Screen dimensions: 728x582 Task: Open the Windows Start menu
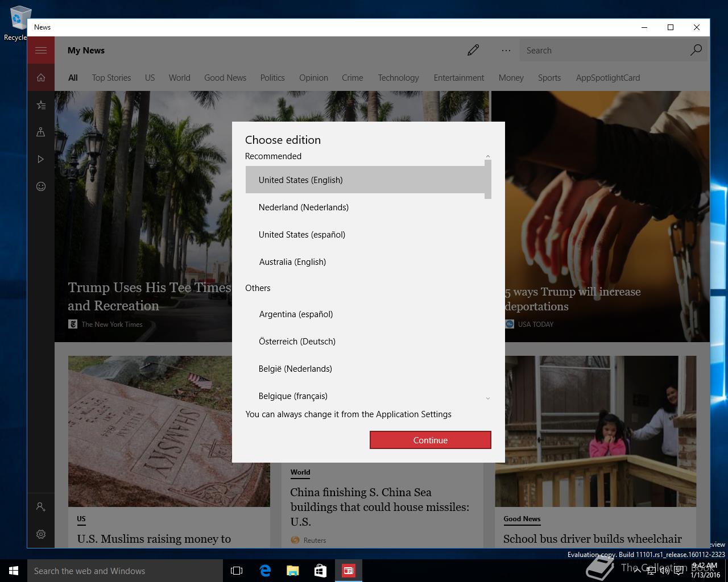click(14, 571)
